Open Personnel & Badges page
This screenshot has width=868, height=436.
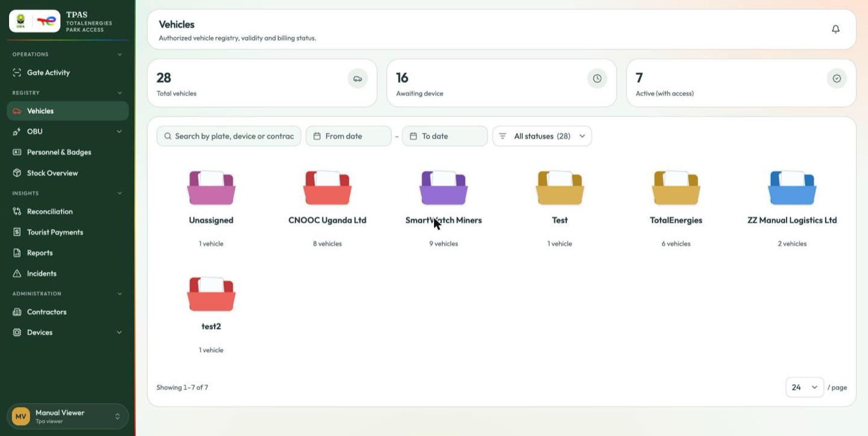(68, 153)
